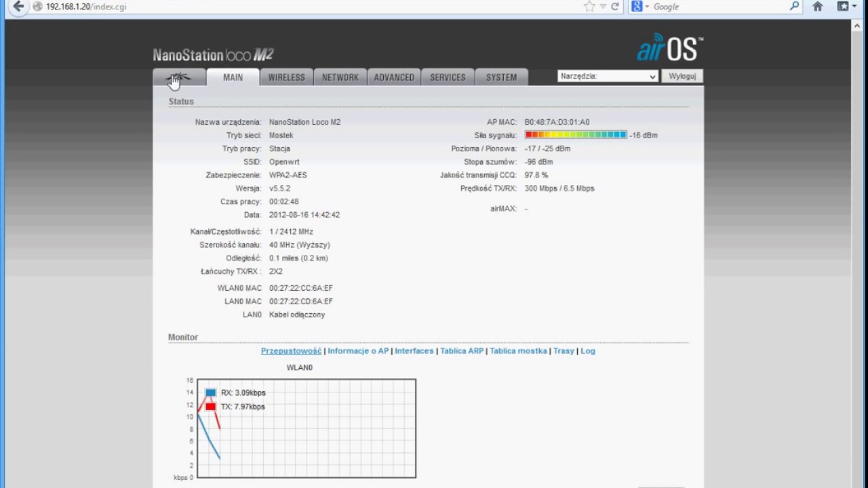Screen dimensions: 868x488
Task: Click the SSID value Openwrt
Action: point(284,162)
